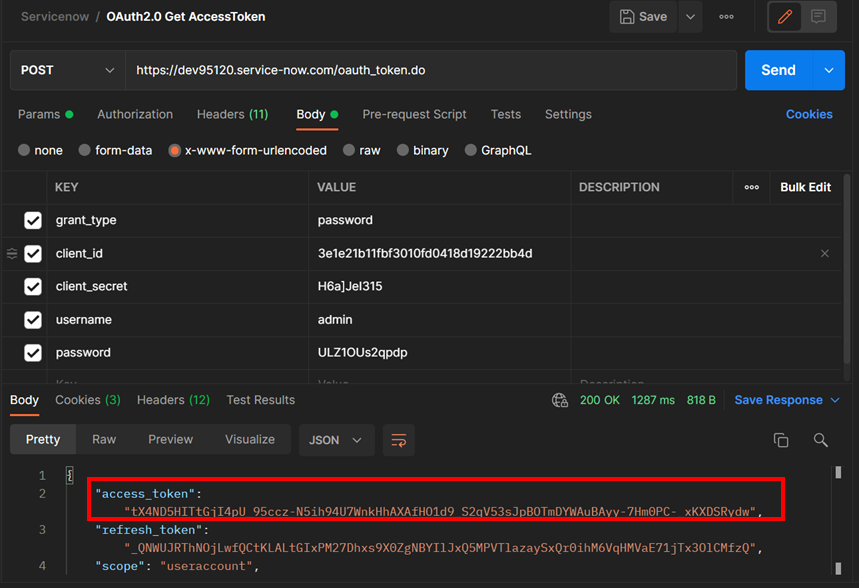Open the Cookies link
Viewport: 859px width, 588px height.
[808, 114]
